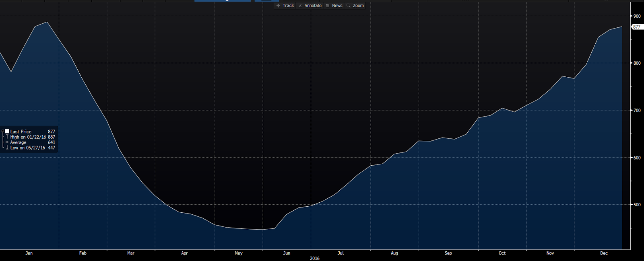
Task: Click the May month label
Action: point(239,253)
